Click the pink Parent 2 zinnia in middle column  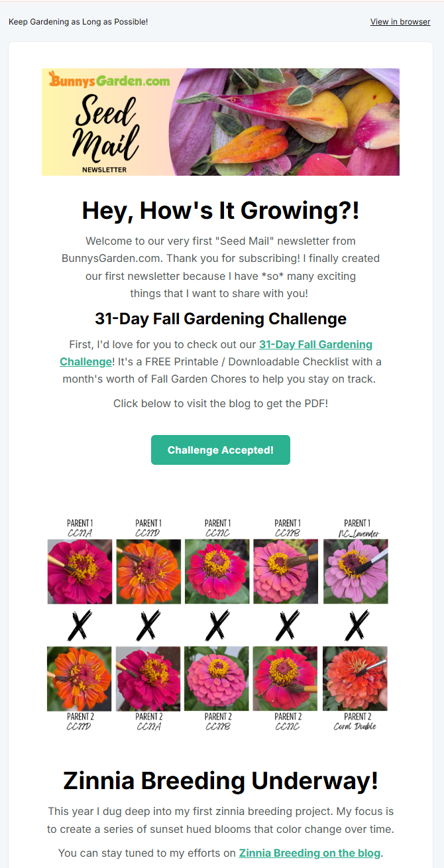pos(217,678)
